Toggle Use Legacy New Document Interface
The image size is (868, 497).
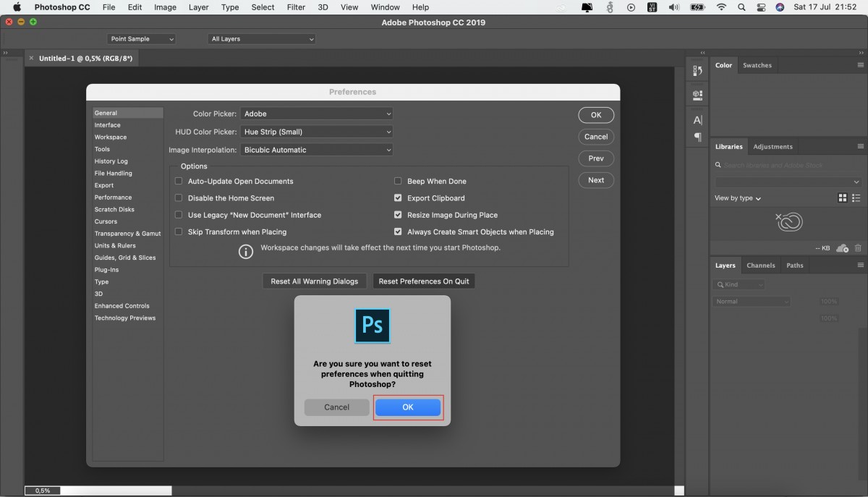coord(179,215)
